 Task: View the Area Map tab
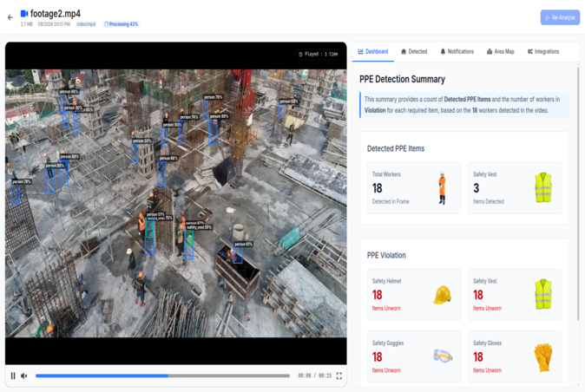coord(500,52)
